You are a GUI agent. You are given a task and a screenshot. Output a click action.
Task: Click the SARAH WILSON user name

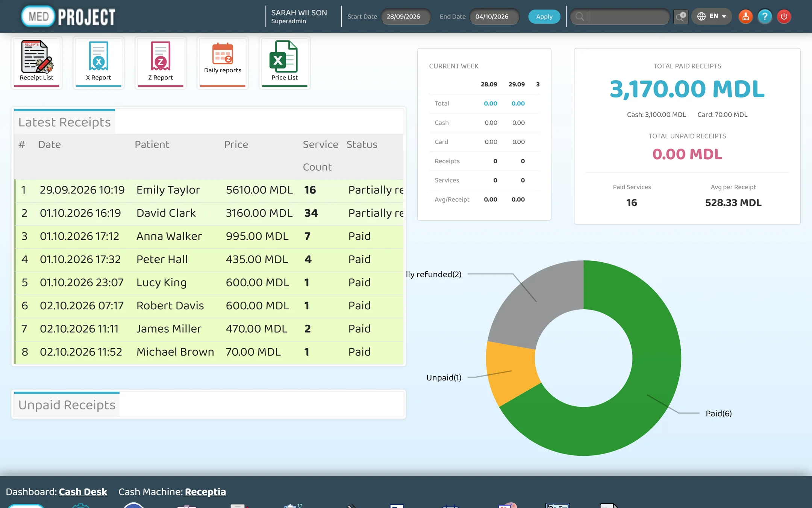click(x=299, y=13)
